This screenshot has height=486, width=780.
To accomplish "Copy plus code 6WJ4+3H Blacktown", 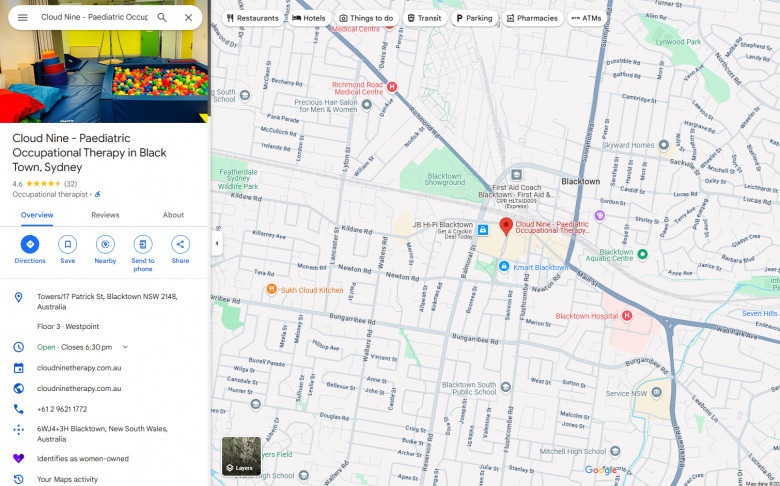I will (x=104, y=434).
